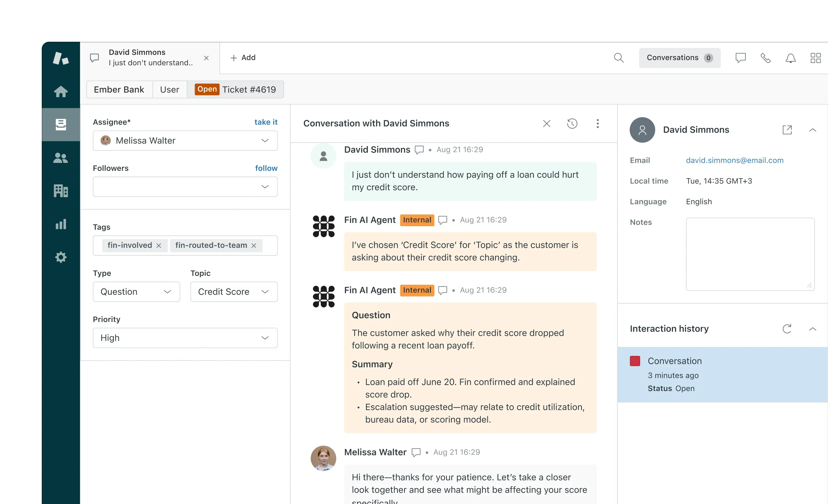This screenshot has height=504, width=828.
Task: Open the Followers dropdown
Action: pos(185,187)
